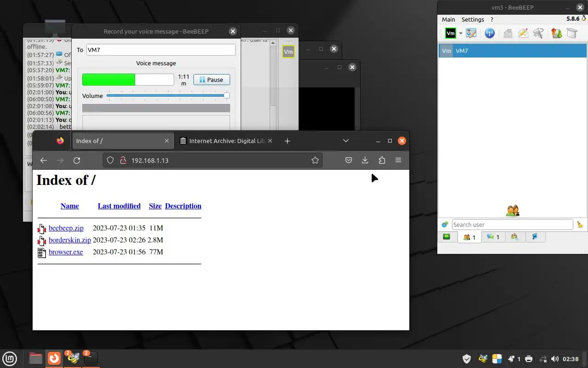Image resolution: width=588 pixels, height=368 pixels.
Task: Sort listing by Name column
Action: coord(70,206)
